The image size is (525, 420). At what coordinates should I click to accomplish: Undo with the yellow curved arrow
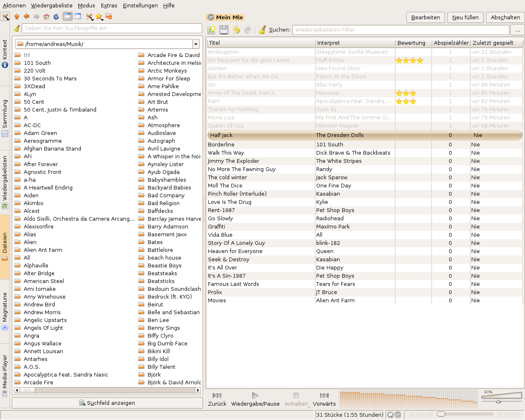(237, 30)
